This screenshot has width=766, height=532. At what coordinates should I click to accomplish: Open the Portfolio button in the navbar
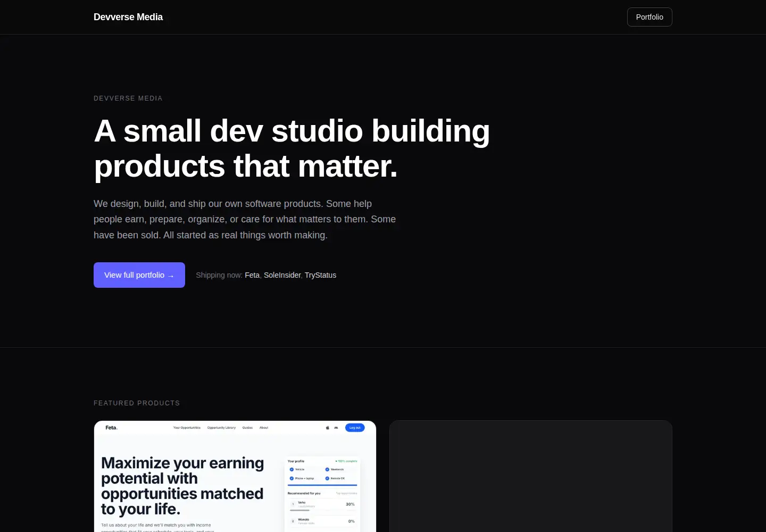[x=650, y=17]
